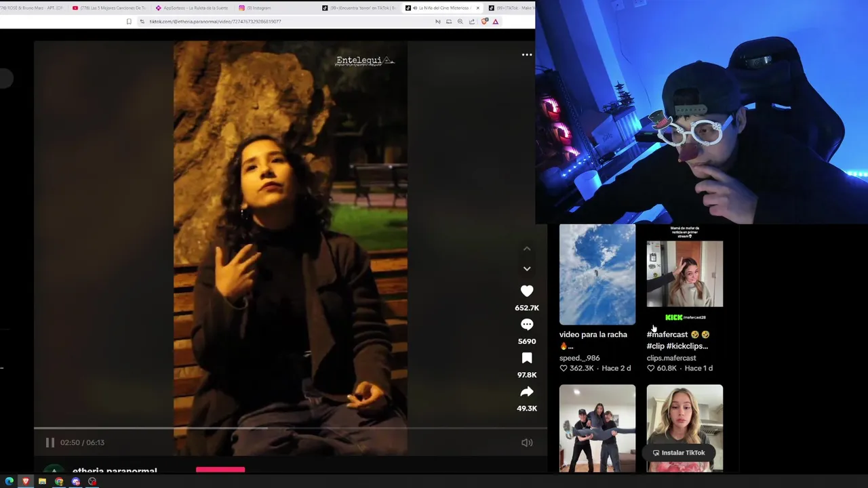868x488 pixels.
Task: Open the dancing group video thumbnail
Action: point(597,428)
